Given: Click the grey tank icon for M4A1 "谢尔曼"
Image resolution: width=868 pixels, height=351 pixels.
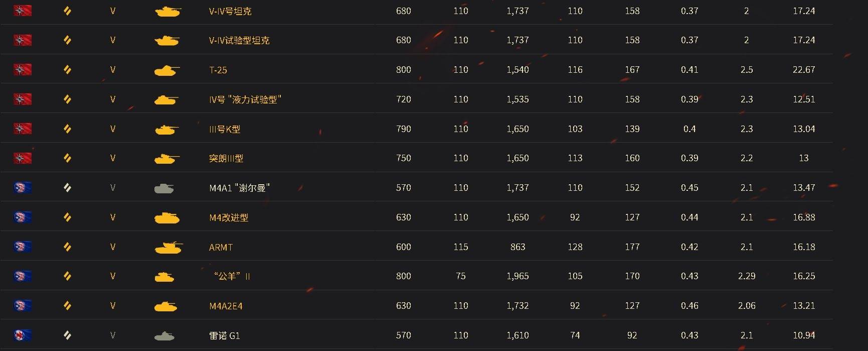Looking at the screenshot, I should click(x=164, y=188).
